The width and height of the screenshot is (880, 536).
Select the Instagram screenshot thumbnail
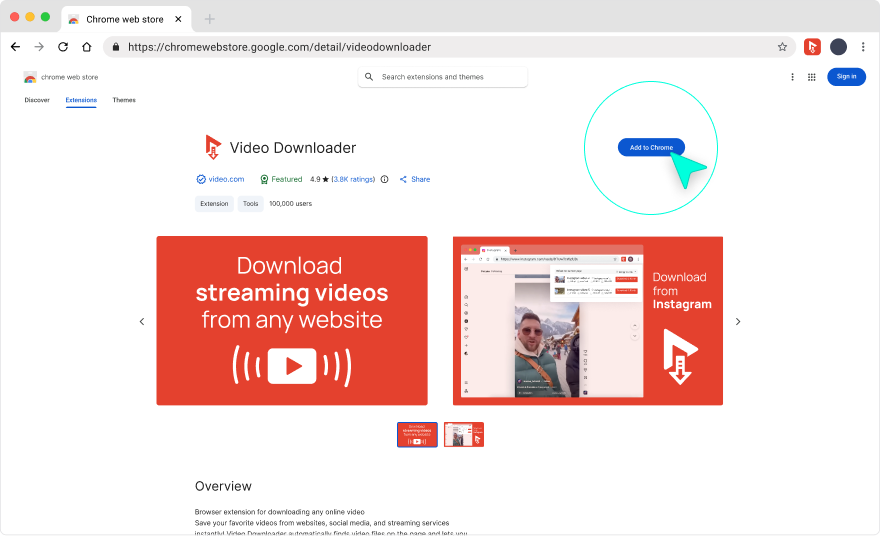(x=464, y=434)
